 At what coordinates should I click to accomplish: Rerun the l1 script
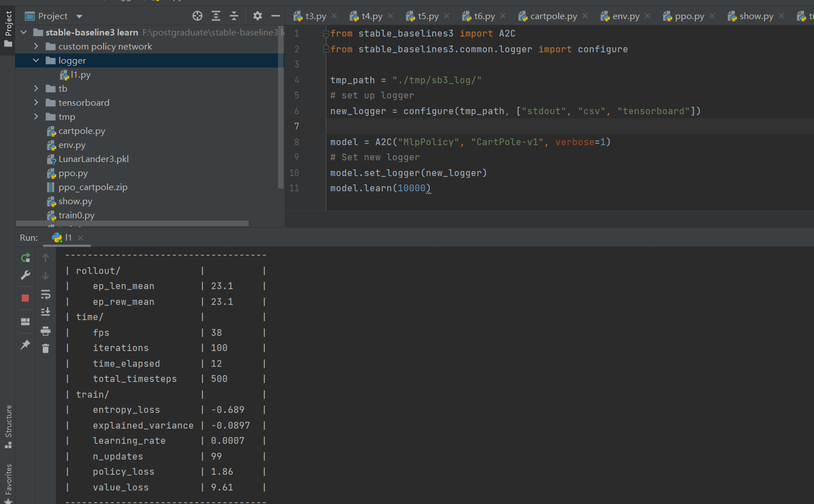point(25,257)
